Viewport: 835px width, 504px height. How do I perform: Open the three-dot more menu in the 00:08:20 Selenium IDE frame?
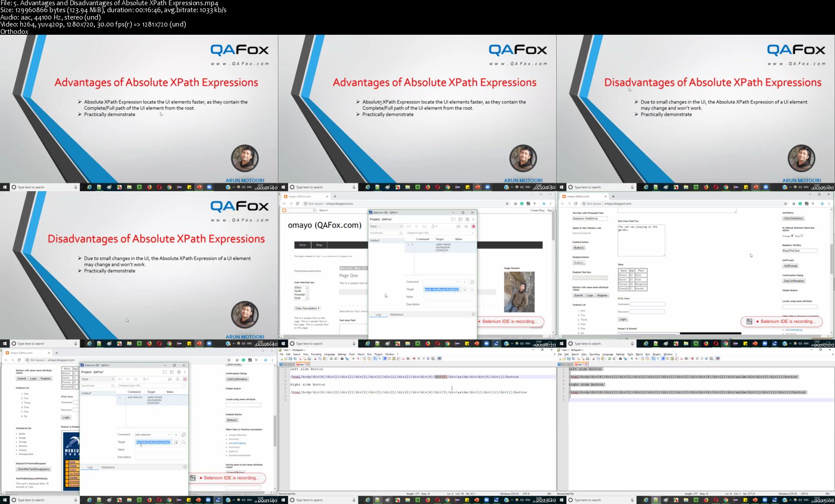pos(473,219)
